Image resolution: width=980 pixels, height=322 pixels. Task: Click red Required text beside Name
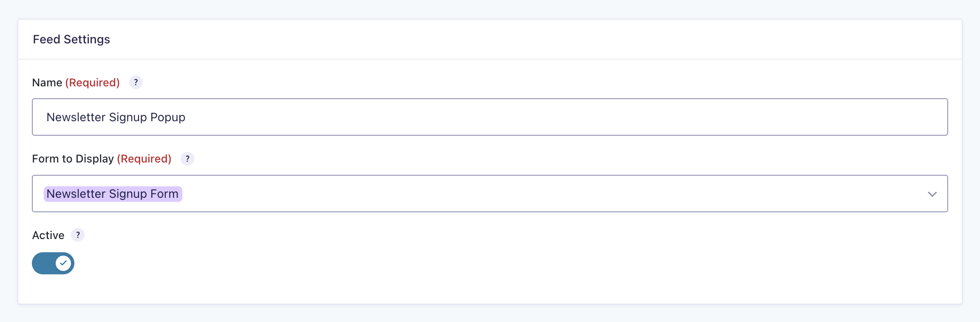tap(93, 83)
